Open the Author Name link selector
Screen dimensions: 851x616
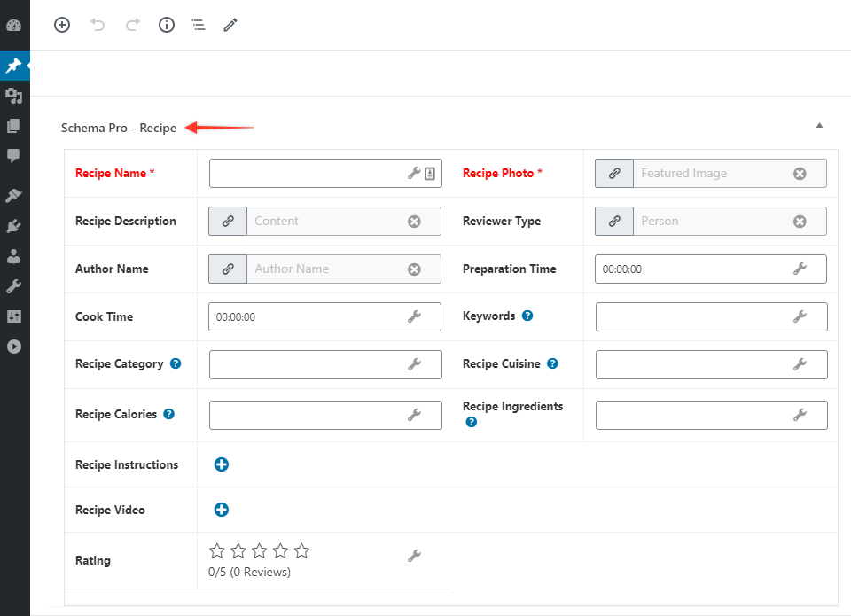pos(228,269)
